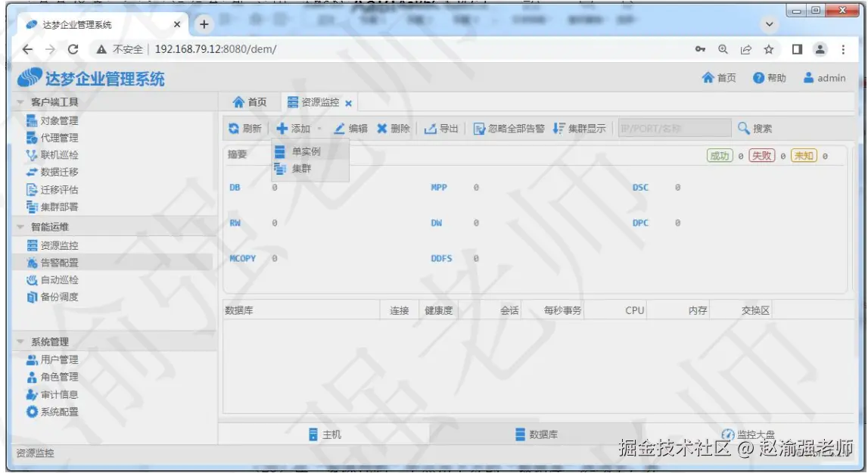Image resolution: width=868 pixels, height=473 pixels.
Task: Toggle 集群显示 in the toolbar
Action: coord(579,129)
